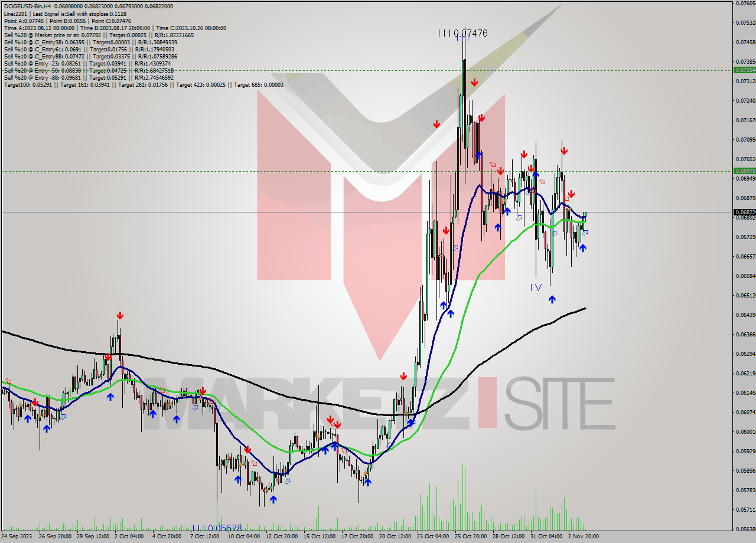The width and height of the screenshot is (756, 543).
Task: Click the 0.06657 price axis label
Action: tap(745, 256)
